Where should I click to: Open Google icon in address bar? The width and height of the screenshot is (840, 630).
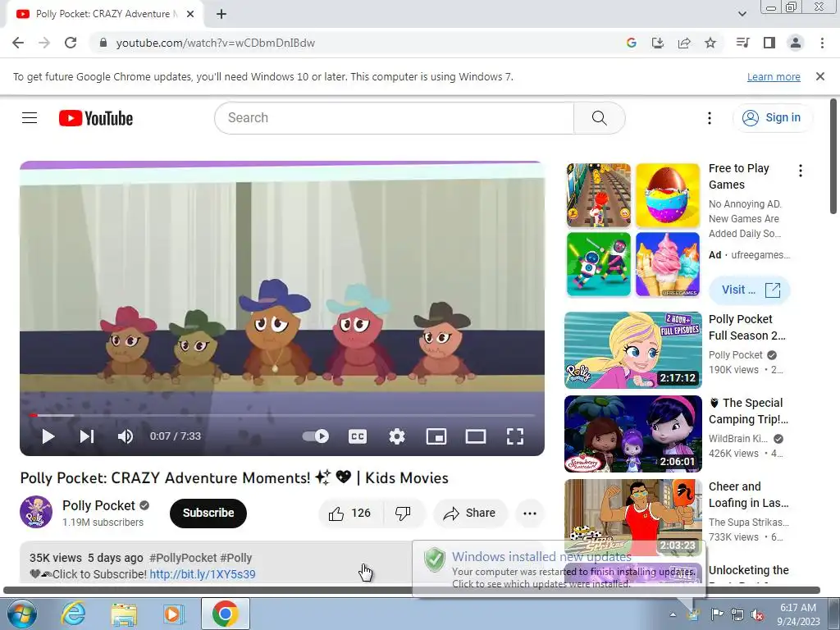pos(631,43)
